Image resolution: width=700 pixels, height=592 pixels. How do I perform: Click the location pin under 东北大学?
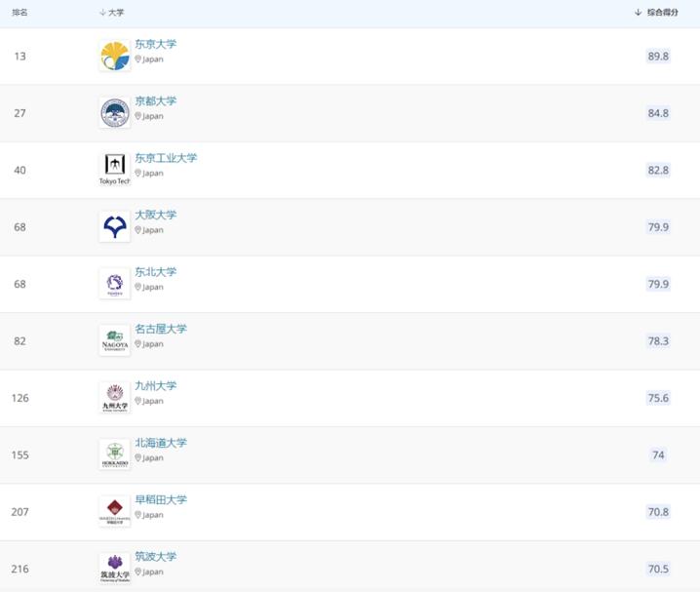pos(137,287)
